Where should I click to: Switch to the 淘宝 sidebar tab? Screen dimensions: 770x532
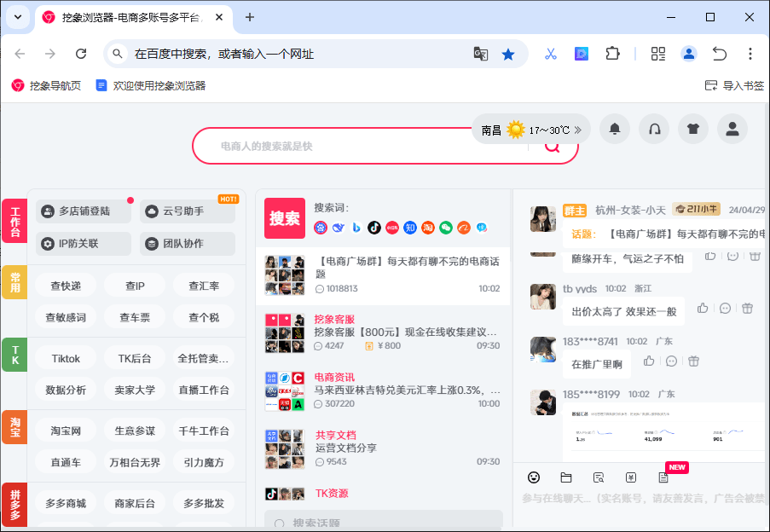[14, 427]
